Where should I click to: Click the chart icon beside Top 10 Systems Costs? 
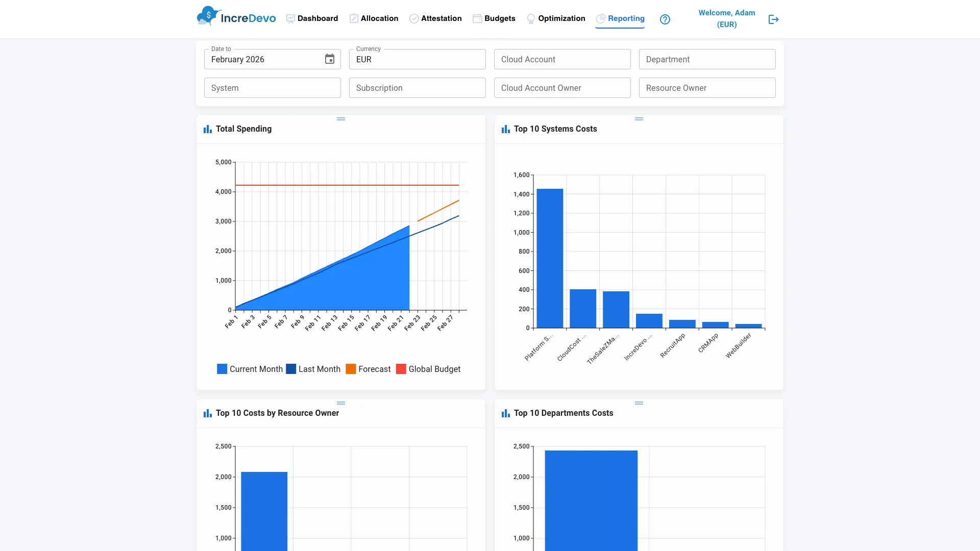505,129
